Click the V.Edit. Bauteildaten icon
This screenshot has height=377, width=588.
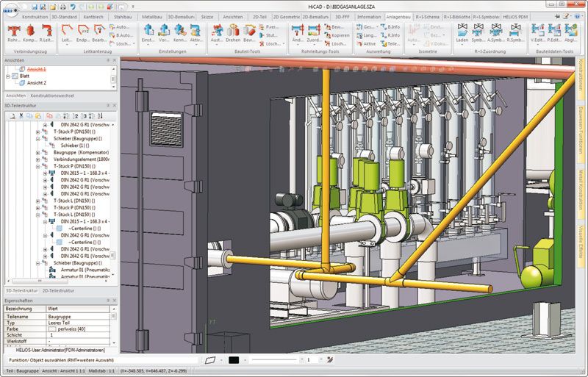click(x=534, y=33)
